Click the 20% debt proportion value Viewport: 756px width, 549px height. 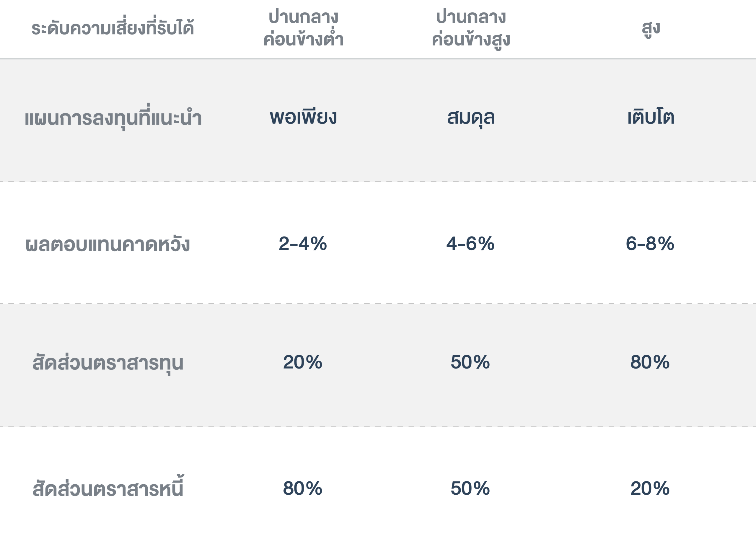click(x=650, y=489)
